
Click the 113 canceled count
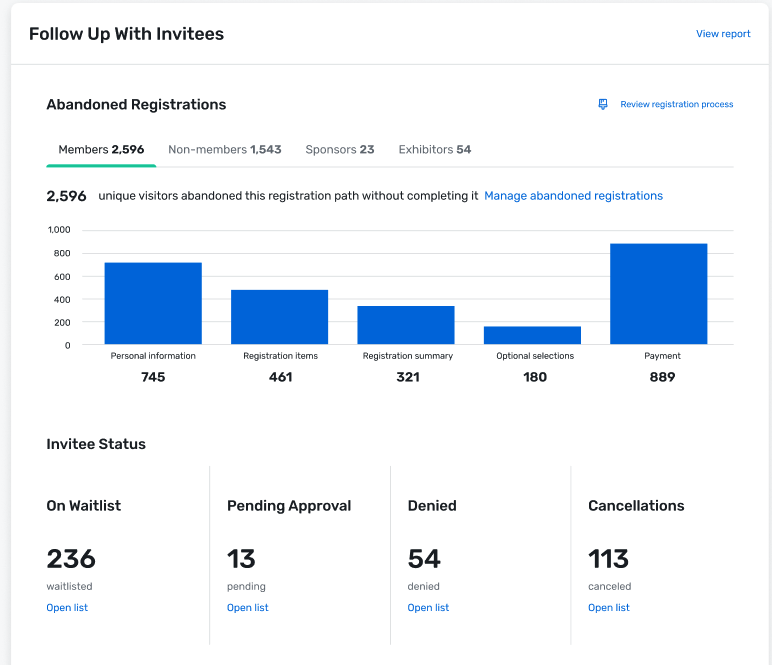(608, 558)
